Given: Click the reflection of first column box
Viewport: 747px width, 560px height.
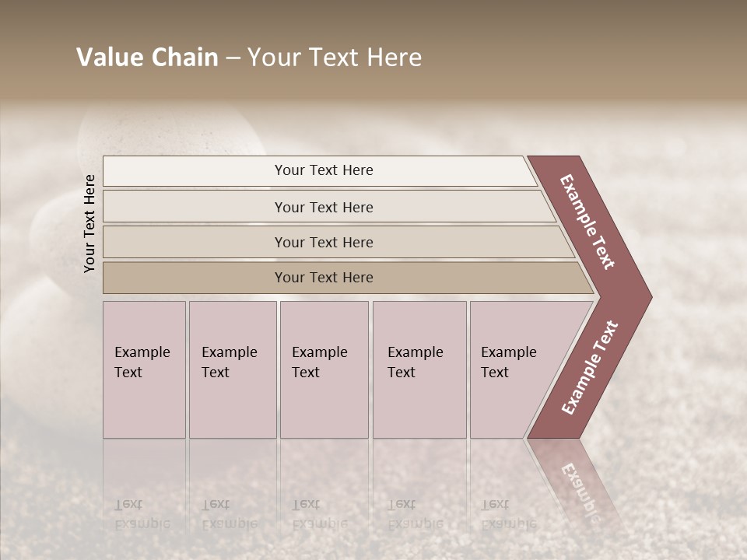Looking at the screenshot, I should pyautogui.click(x=145, y=485).
